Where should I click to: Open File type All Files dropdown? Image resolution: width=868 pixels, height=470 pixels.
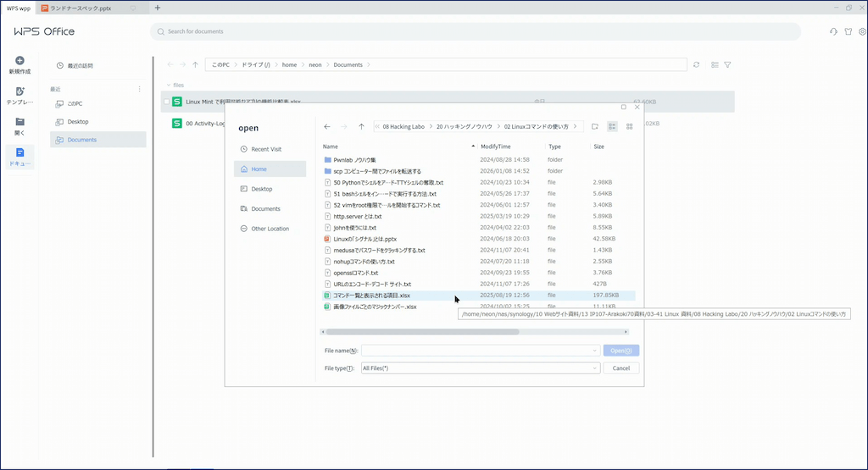(481, 368)
